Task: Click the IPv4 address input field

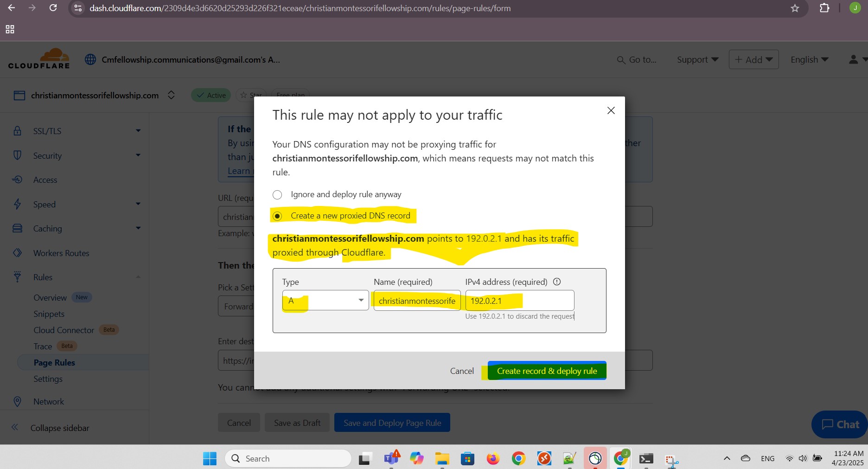Action: coord(520,300)
